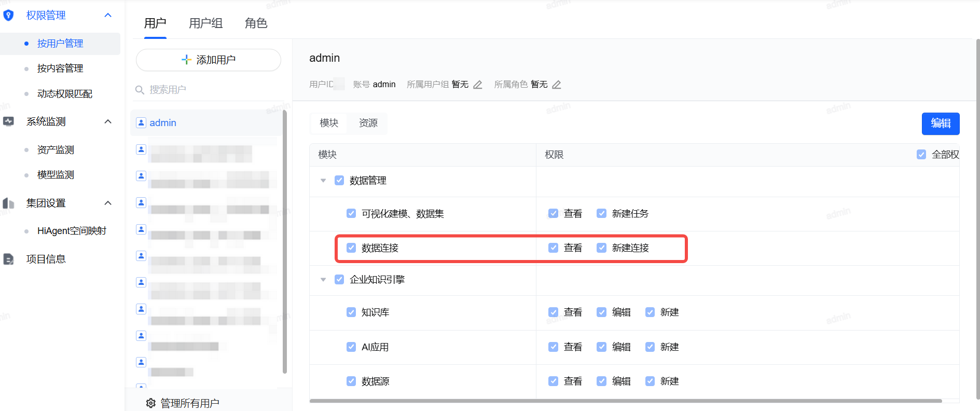Click the 权限管理 shield icon

click(8, 16)
